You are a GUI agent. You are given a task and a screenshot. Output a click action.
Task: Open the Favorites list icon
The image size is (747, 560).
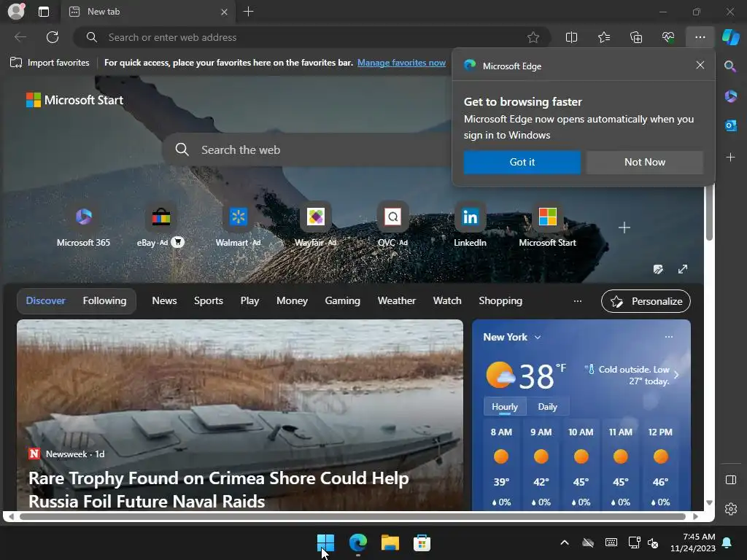coord(603,37)
